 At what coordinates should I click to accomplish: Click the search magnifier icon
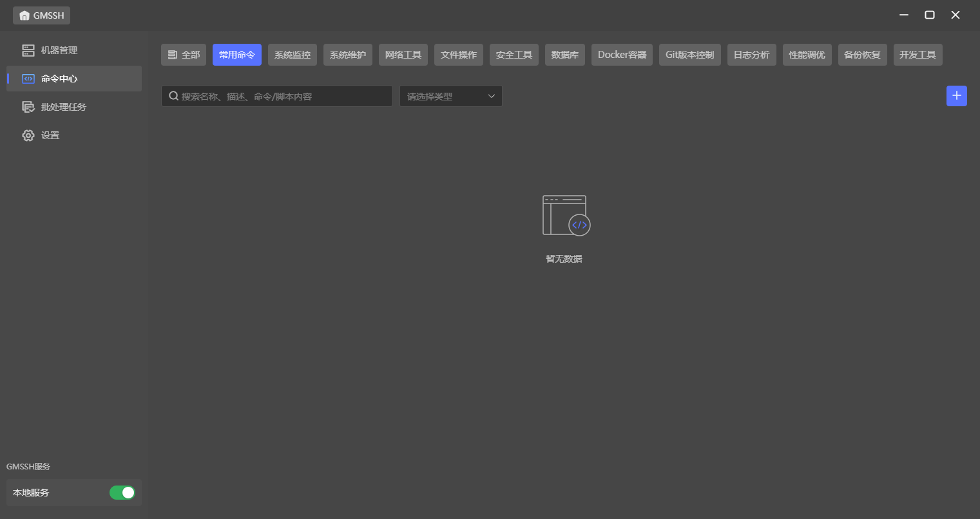tap(173, 96)
